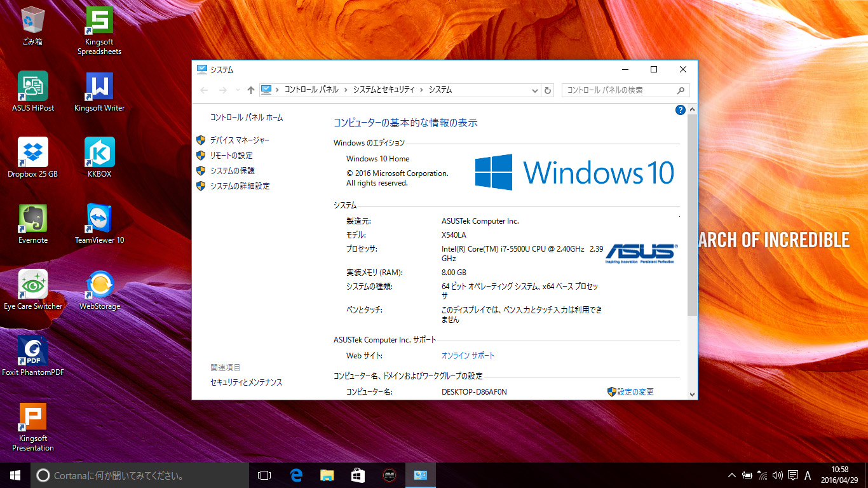This screenshot has height=488, width=868.
Task: Open the battery status tray icon
Action: click(x=747, y=475)
